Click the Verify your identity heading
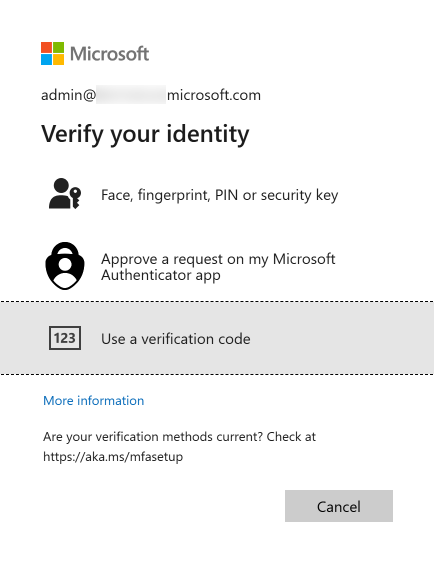 point(145,134)
